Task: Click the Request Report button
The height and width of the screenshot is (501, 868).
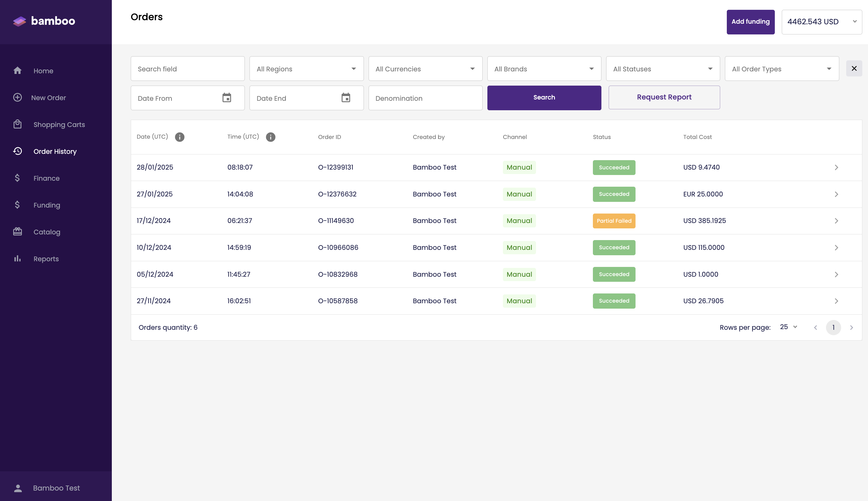Action: (664, 97)
